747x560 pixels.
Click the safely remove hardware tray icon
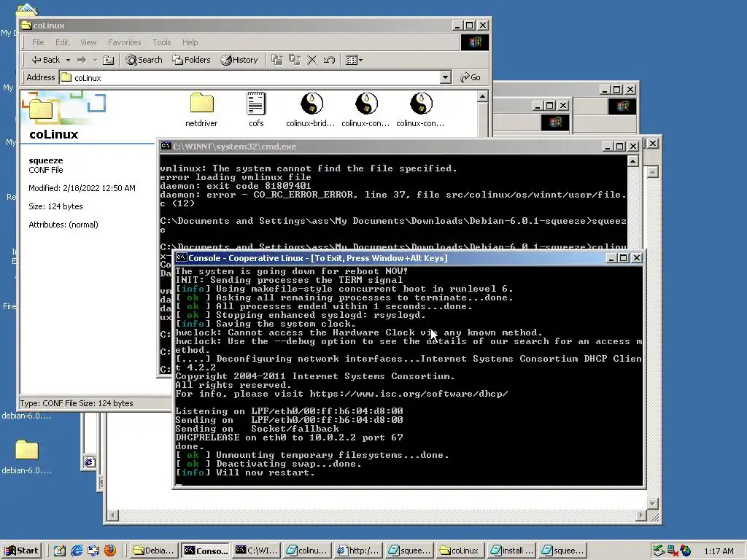(659, 551)
